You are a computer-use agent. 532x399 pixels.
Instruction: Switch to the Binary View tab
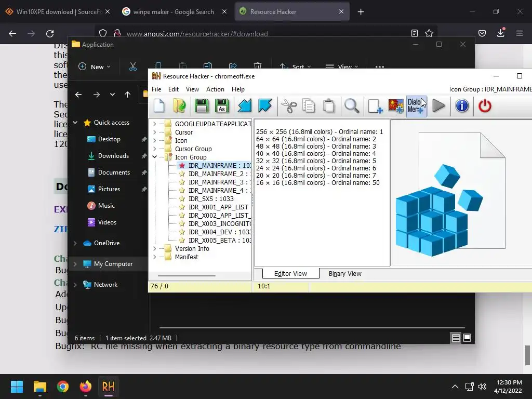coord(345,273)
